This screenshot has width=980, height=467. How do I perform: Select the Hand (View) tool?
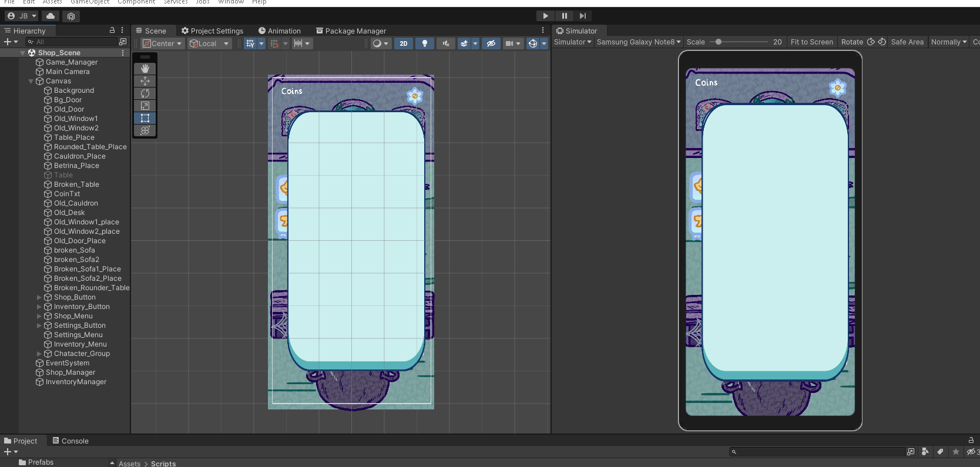(x=145, y=69)
